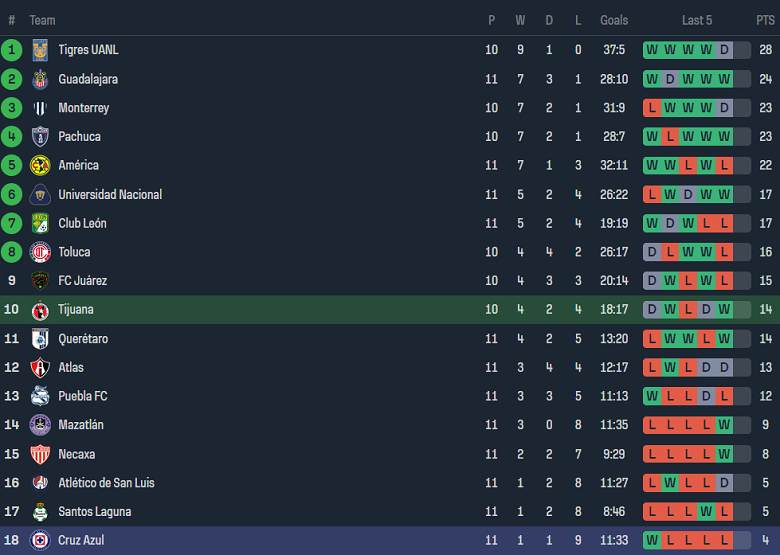Click the Monterrey club crest
The image size is (780, 555).
(40, 108)
